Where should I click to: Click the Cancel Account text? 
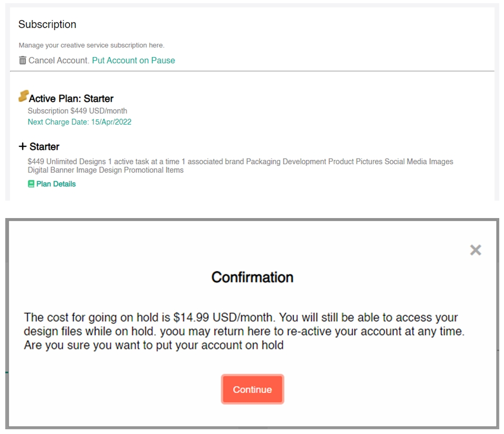pos(59,60)
